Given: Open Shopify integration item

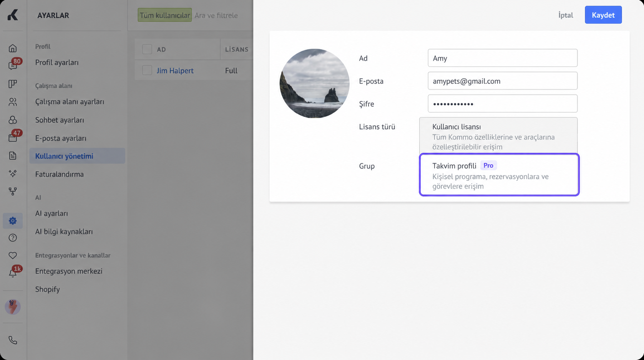Looking at the screenshot, I should [x=47, y=289].
